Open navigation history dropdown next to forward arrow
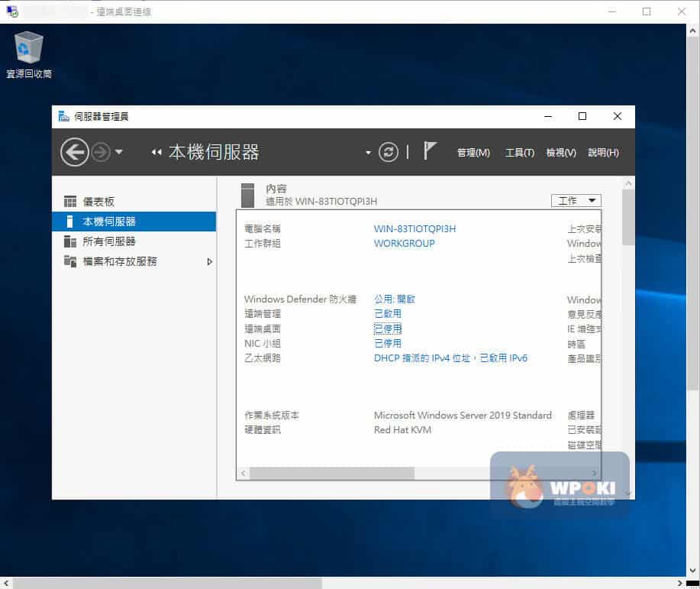This screenshot has width=700, height=589. point(119,153)
